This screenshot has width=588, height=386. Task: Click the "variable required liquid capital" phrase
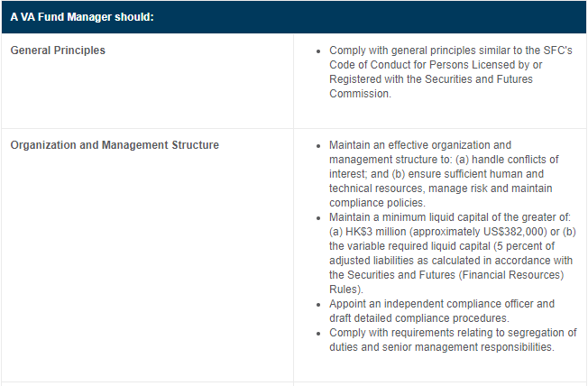click(429, 246)
